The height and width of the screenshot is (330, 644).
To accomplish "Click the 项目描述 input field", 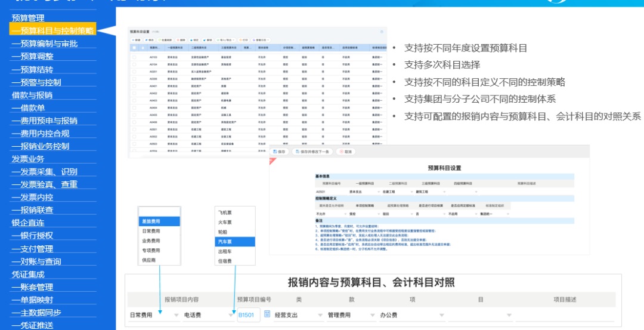I will point(565,315).
